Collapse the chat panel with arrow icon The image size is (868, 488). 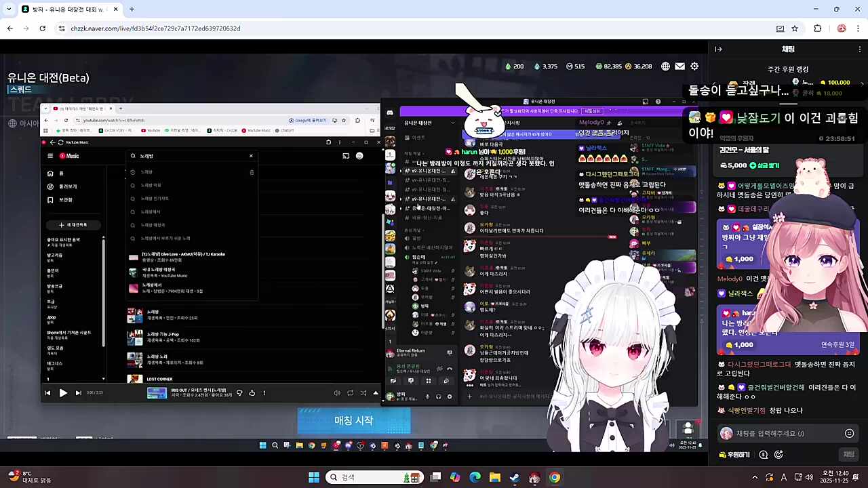coord(718,49)
